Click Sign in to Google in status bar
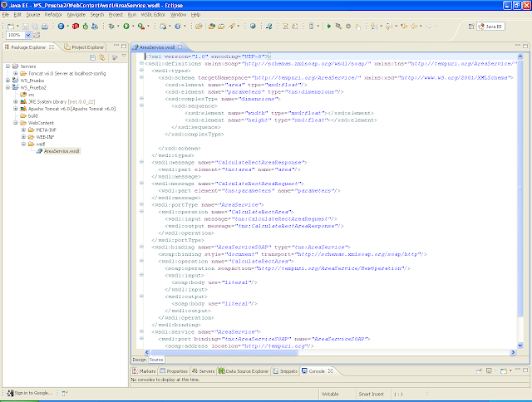 30,393
